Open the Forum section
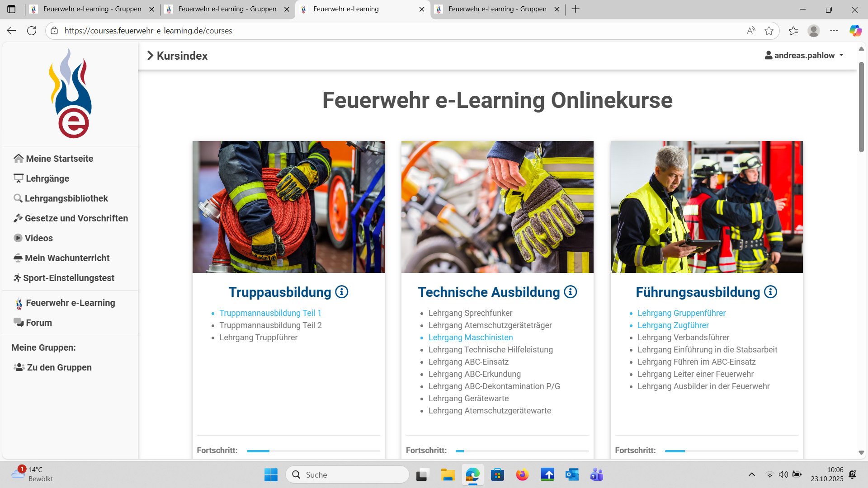This screenshot has height=488, width=868. (x=39, y=323)
